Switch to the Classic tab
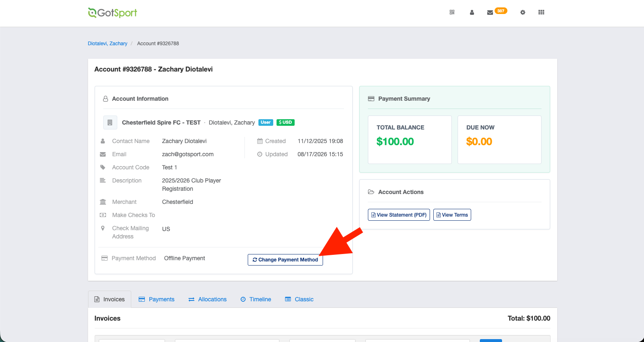Image resolution: width=644 pixels, height=342 pixels. point(299,299)
